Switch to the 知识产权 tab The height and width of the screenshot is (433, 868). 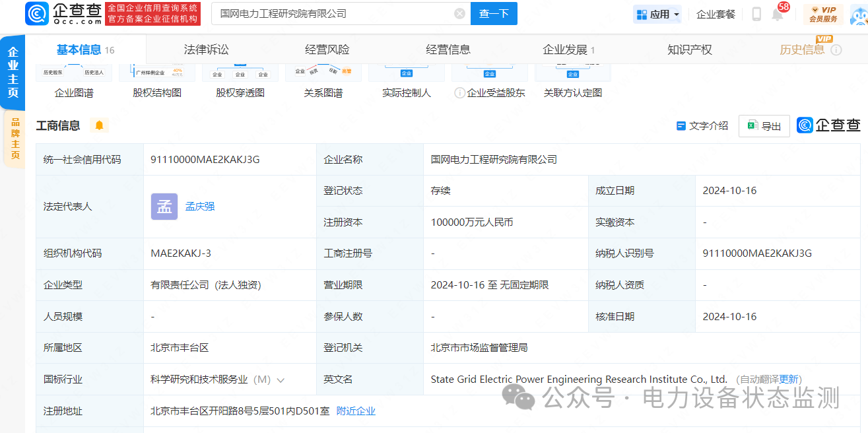(x=690, y=50)
